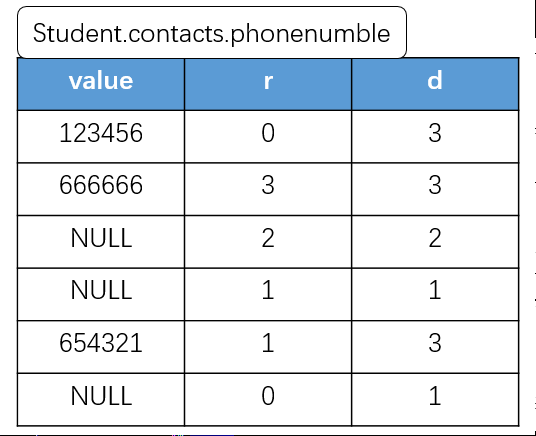Select d value 3 in 654321 row
This screenshot has width=536, height=436.
[x=435, y=347]
